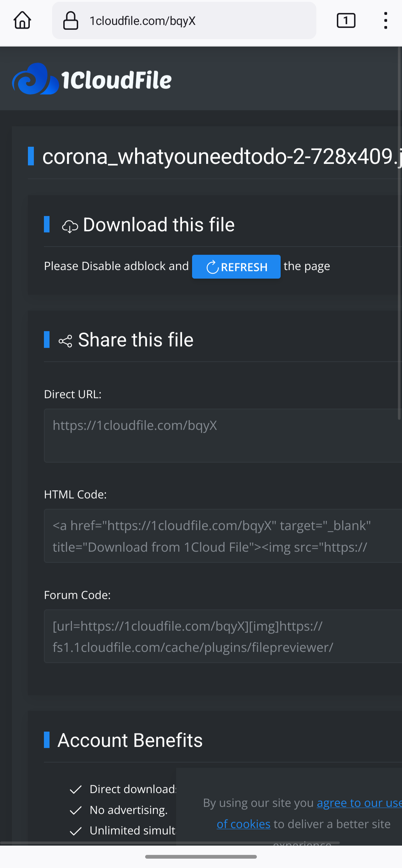
Task: Click the 1CloudFile cloud logo
Action: click(x=35, y=79)
